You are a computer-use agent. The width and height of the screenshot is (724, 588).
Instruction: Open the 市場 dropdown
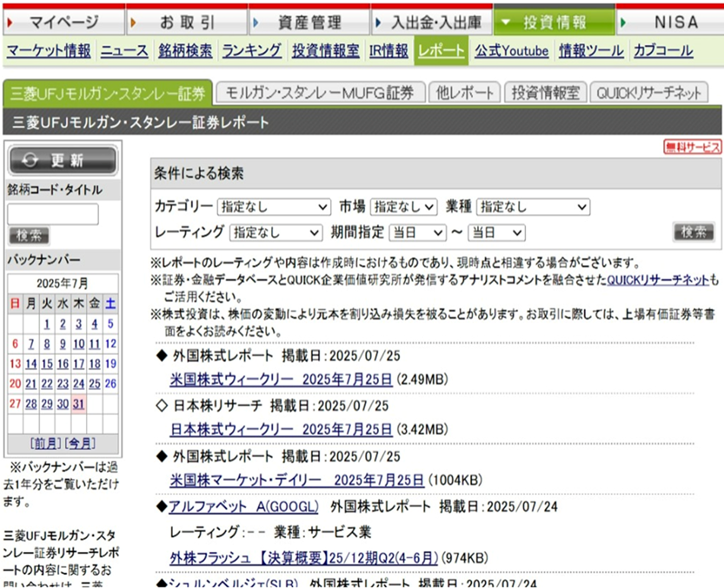point(403,207)
